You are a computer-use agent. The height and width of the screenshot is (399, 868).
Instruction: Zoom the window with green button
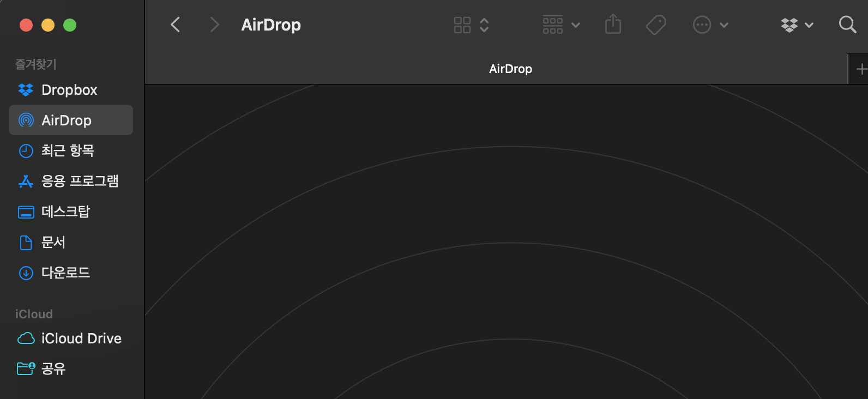70,25
